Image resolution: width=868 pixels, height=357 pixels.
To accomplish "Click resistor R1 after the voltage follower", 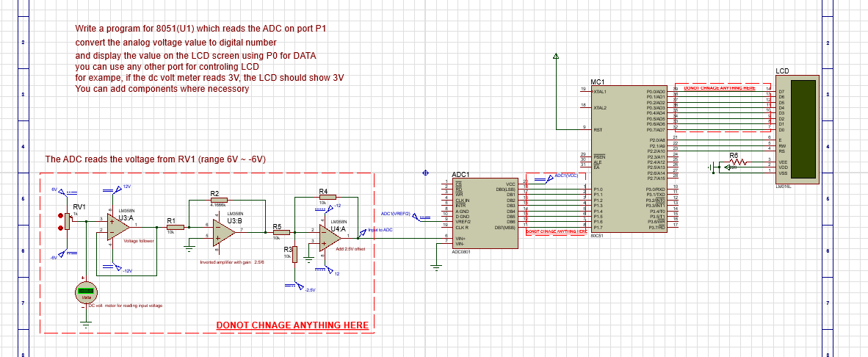I will click(174, 227).
